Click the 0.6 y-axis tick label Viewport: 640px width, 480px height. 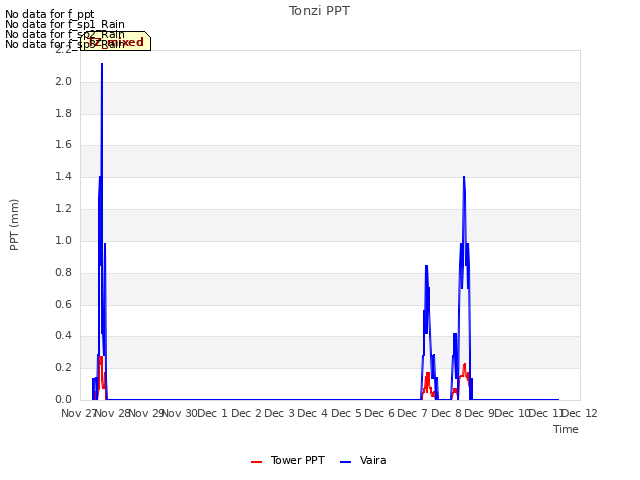(x=63, y=304)
